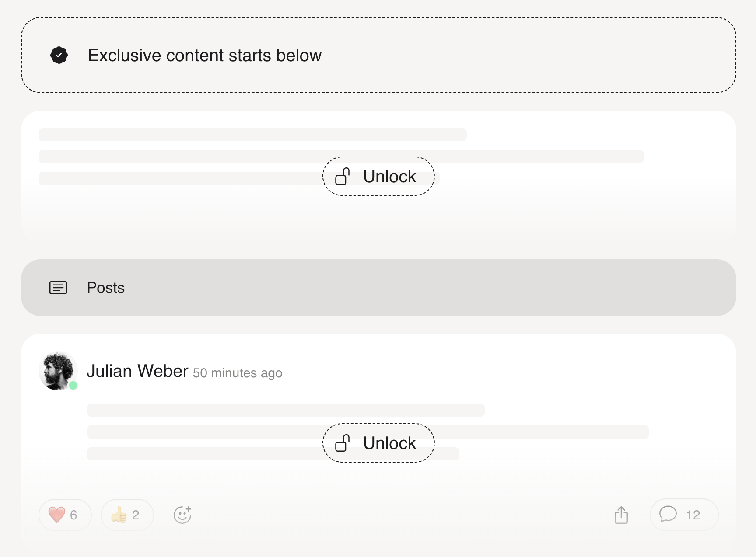The width and height of the screenshot is (756, 557).
Task: Click Julian Weber's name
Action: click(x=137, y=371)
